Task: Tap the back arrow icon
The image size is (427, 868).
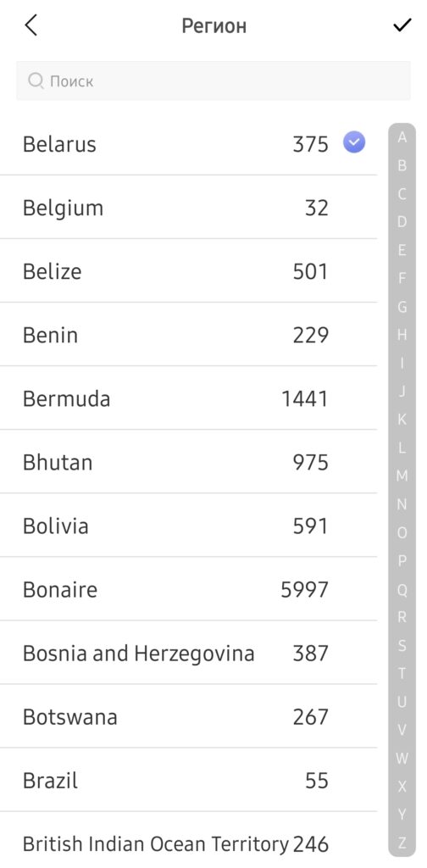Action: click(x=31, y=25)
